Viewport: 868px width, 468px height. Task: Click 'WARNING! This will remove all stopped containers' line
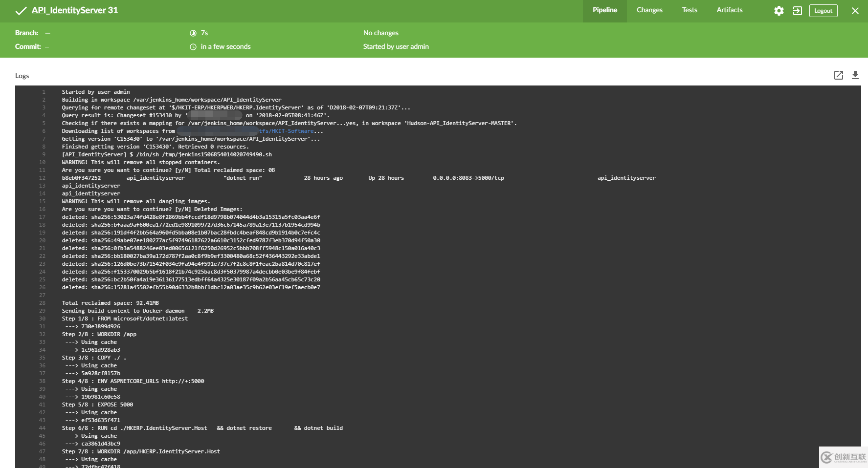pos(141,162)
